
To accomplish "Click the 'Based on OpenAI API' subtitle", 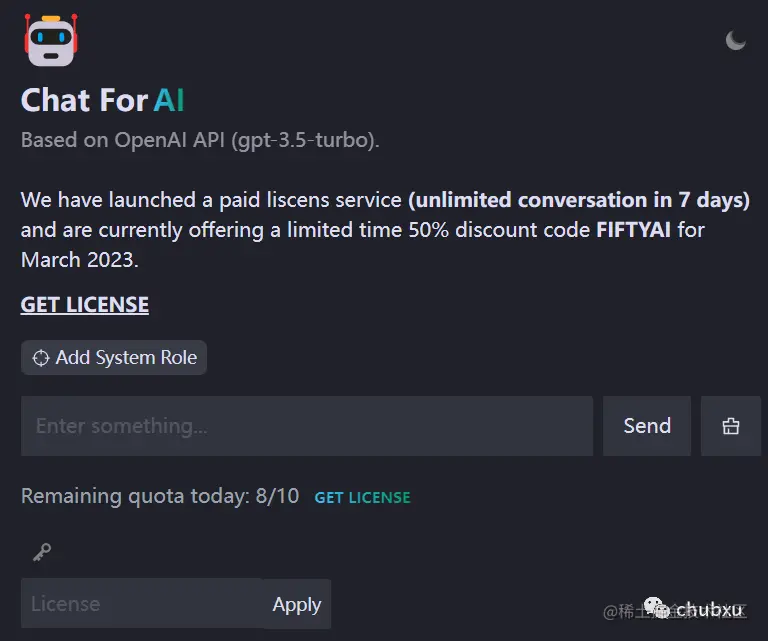I will (200, 140).
